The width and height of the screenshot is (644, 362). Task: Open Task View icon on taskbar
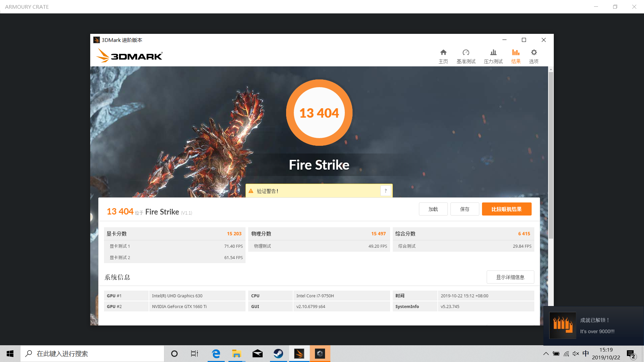[195, 354]
